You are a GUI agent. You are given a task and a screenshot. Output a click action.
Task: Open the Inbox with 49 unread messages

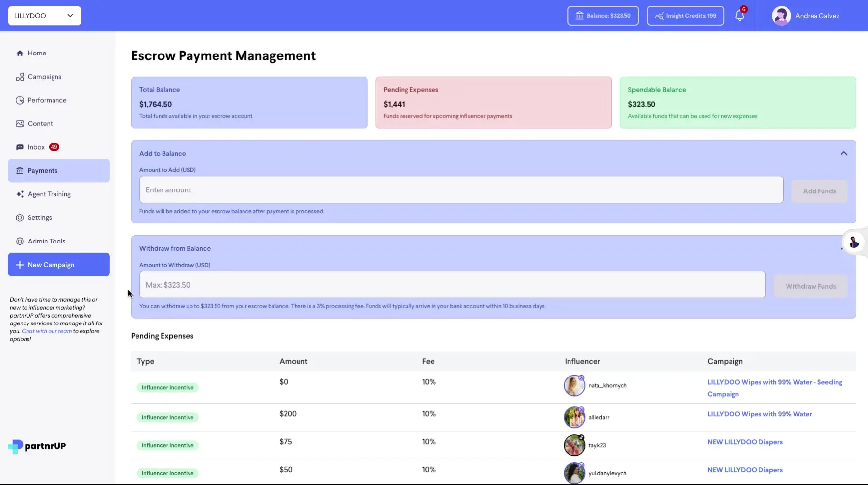(35, 147)
